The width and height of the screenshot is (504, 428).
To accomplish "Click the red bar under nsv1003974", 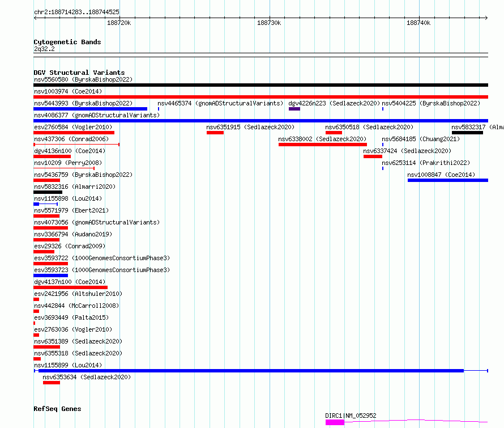I will (260, 97).
